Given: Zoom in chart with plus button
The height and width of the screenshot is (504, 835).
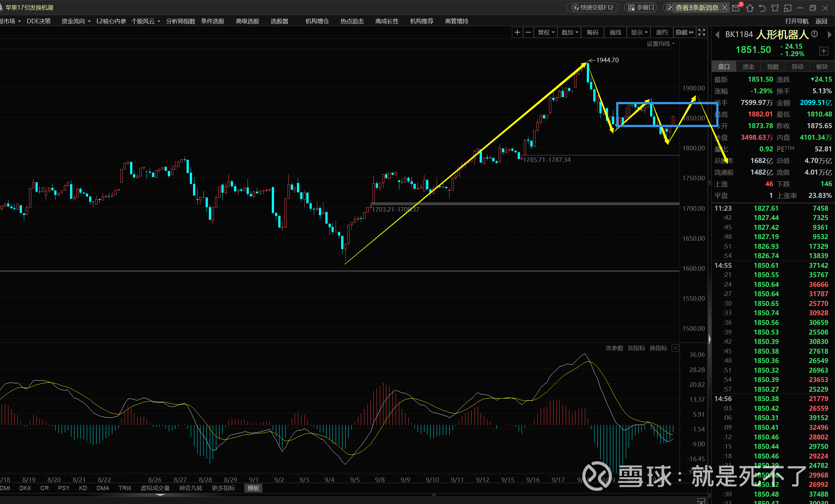Looking at the screenshot, I should coord(517,33).
